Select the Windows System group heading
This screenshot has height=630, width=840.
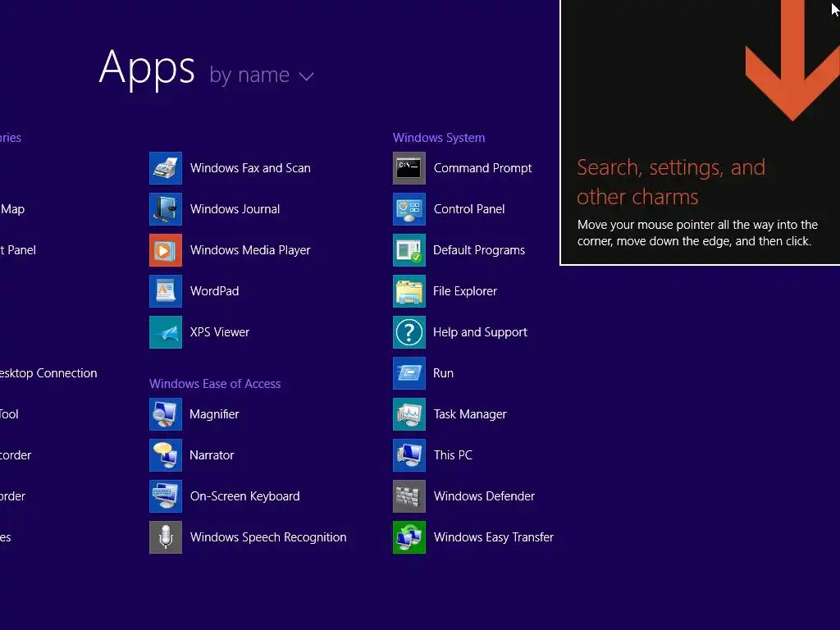439,138
